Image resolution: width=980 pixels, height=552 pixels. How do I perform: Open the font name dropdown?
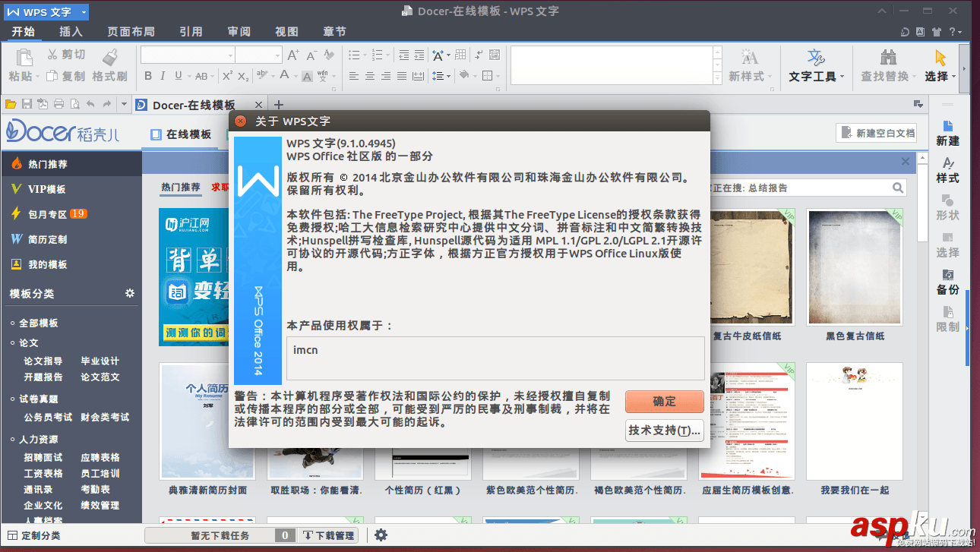pos(230,55)
